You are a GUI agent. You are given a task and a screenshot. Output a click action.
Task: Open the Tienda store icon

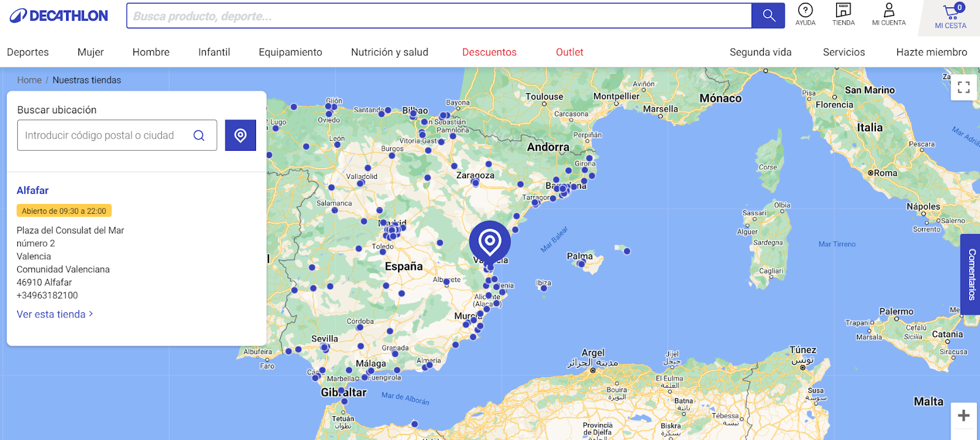click(x=843, y=14)
